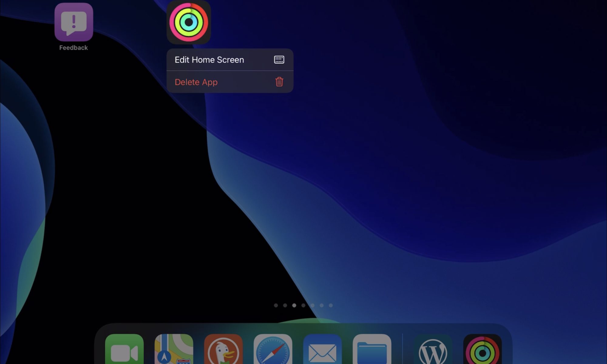The width and height of the screenshot is (607, 364).
Task: Navigate to page 4 using dots indicator
Action: click(303, 305)
